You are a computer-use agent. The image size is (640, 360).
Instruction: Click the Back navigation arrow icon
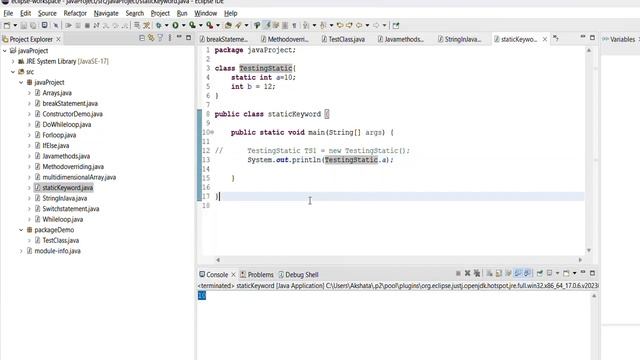coord(359,25)
